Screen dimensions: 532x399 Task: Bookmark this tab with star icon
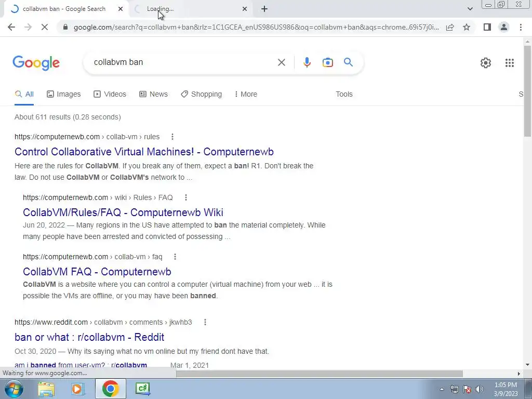point(467,27)
